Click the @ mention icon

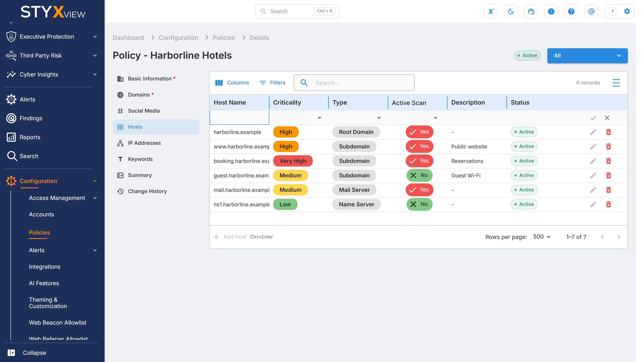pos(591,11)
